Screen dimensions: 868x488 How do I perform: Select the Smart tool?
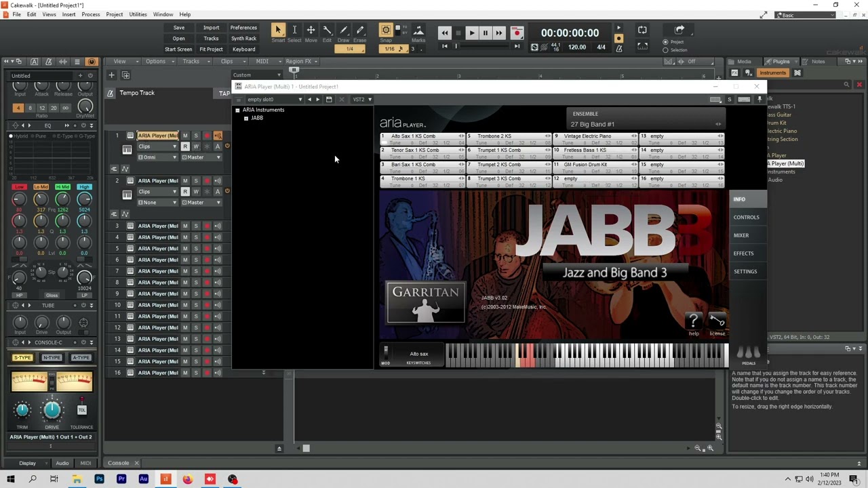[x=278, y=30]
